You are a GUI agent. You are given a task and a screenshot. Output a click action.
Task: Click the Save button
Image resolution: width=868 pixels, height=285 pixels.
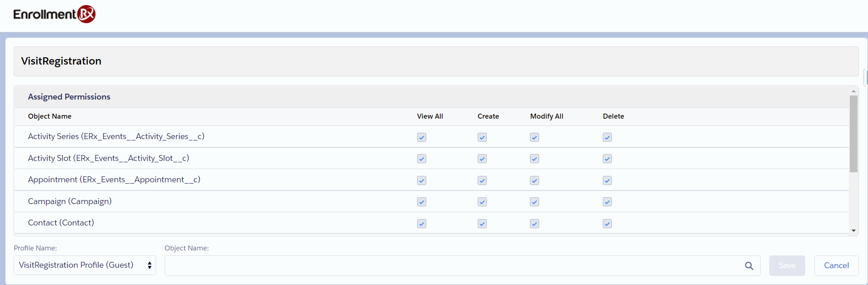click(x=787, y=265)
